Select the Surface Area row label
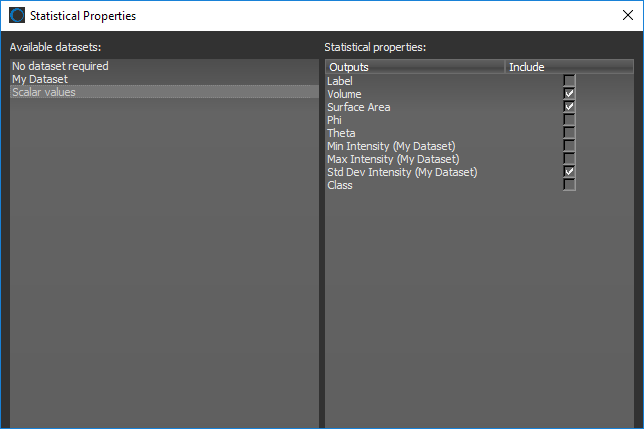This screenshot has height=429, width=644. [359, 107]
